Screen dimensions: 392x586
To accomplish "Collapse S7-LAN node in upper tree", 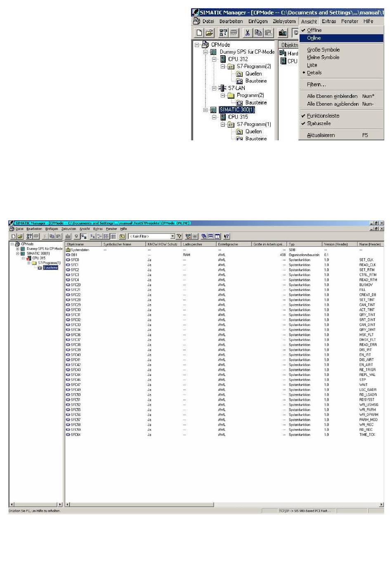I will point(214,88).
